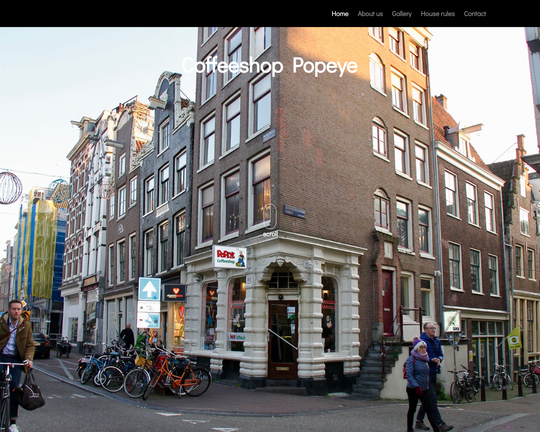Open the Gallery page
Viewport: 540px width, 432px height.
[402, 14]
